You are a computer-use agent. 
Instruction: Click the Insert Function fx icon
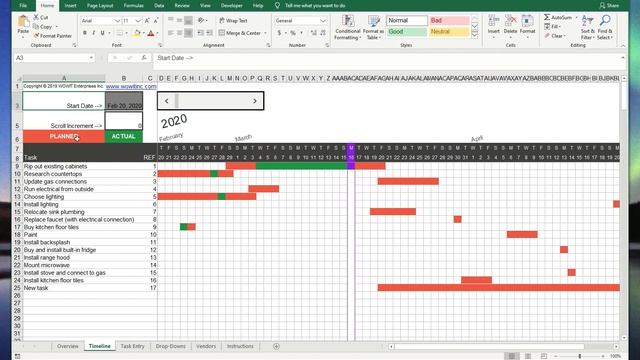144,58
